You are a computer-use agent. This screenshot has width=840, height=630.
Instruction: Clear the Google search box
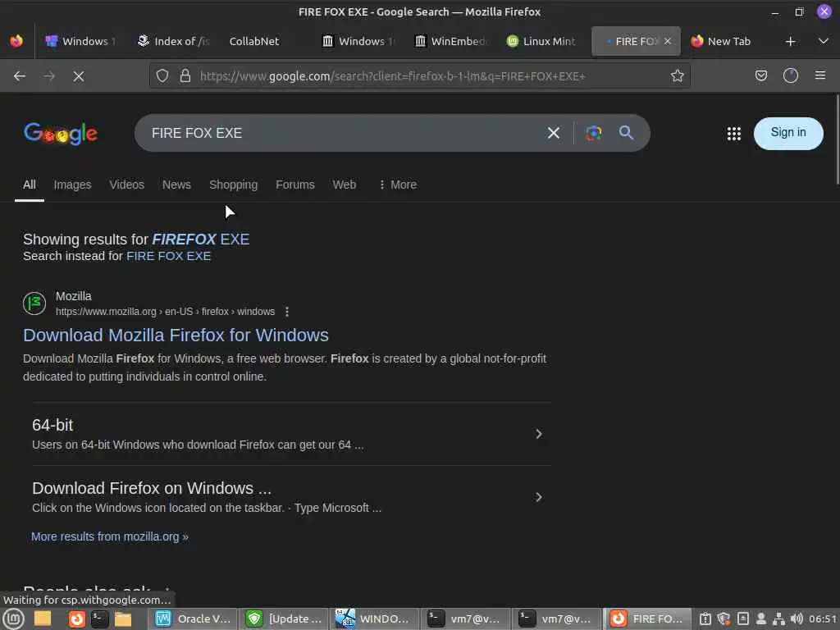point(554,133)
